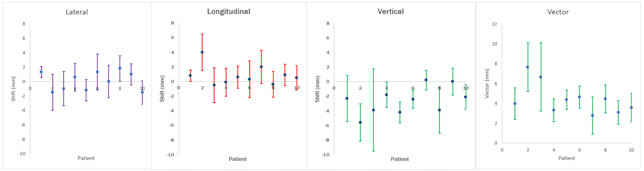Viewport: 644px width, 171px height.
Task: Click the Vertical chart title
Action: click(391, 12)
